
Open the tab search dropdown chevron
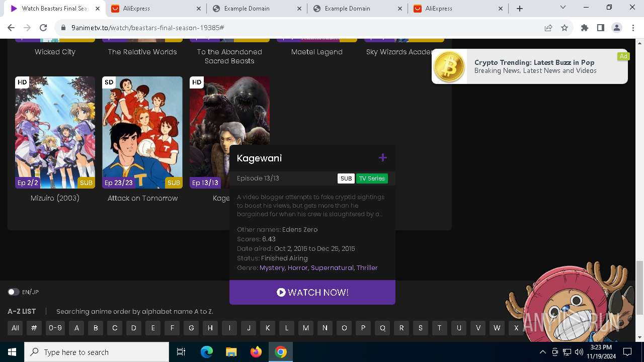coord(563,7)
